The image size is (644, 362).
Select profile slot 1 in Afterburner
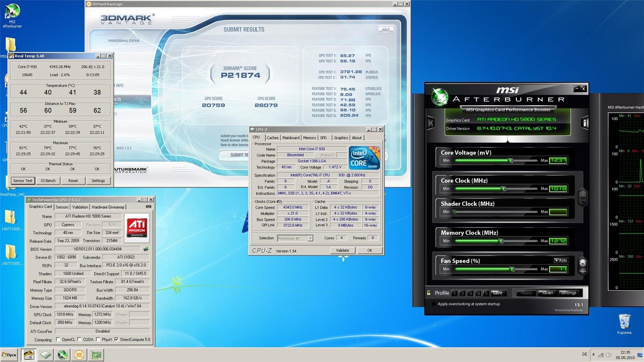(x=454, y=293)
